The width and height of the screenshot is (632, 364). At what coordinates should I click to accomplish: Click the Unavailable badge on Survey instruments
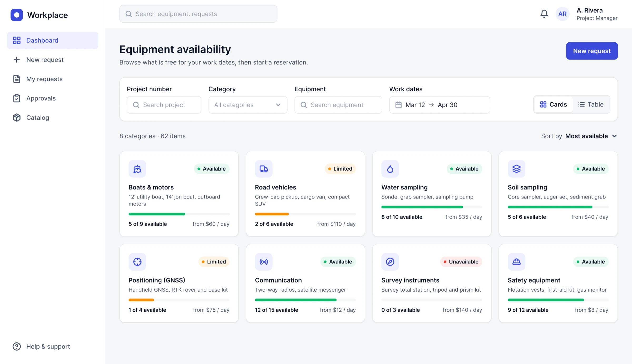(x=461, y=262)
